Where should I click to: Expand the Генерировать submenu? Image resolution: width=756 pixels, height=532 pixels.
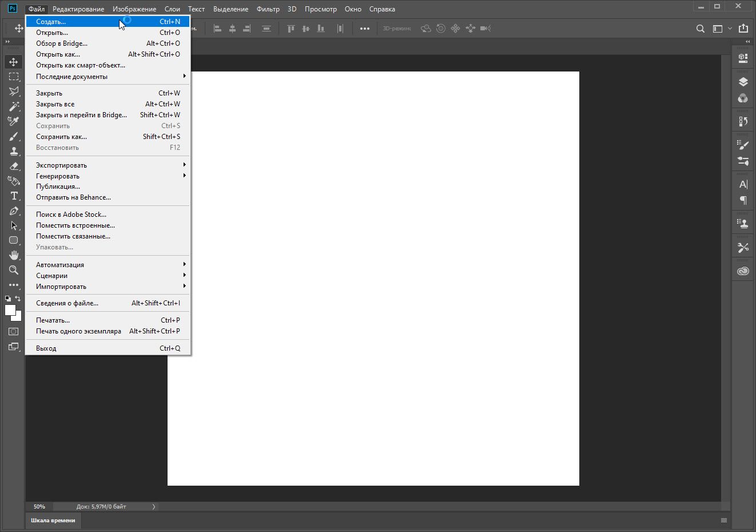108,176
